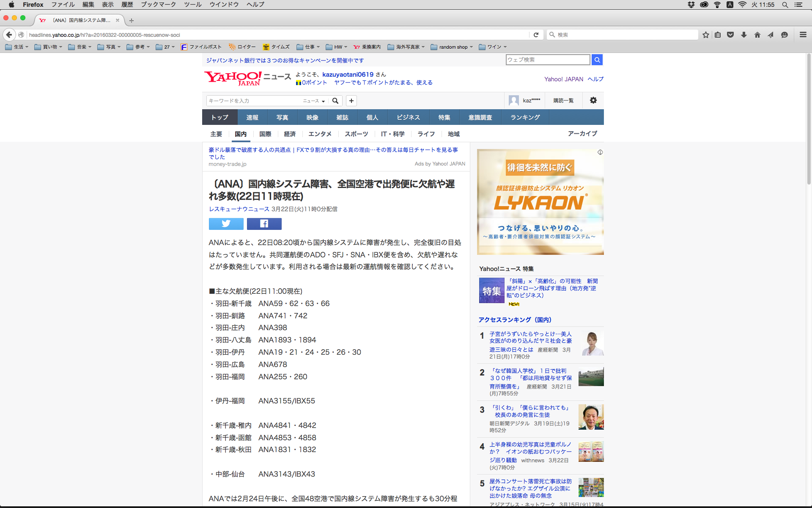This screenshot has height=508, width=812.
Task: Open Firefox hamburger menu
Action: 803,35
